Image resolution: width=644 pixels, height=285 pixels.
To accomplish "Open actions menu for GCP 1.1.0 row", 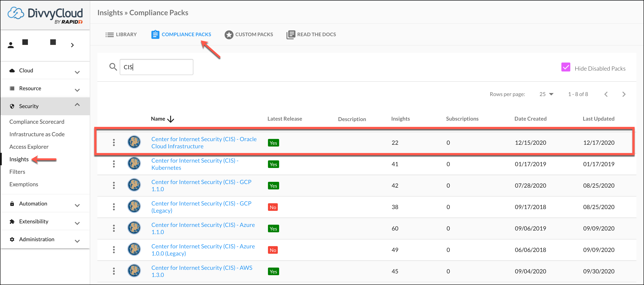I will click(x=114, y=186).
